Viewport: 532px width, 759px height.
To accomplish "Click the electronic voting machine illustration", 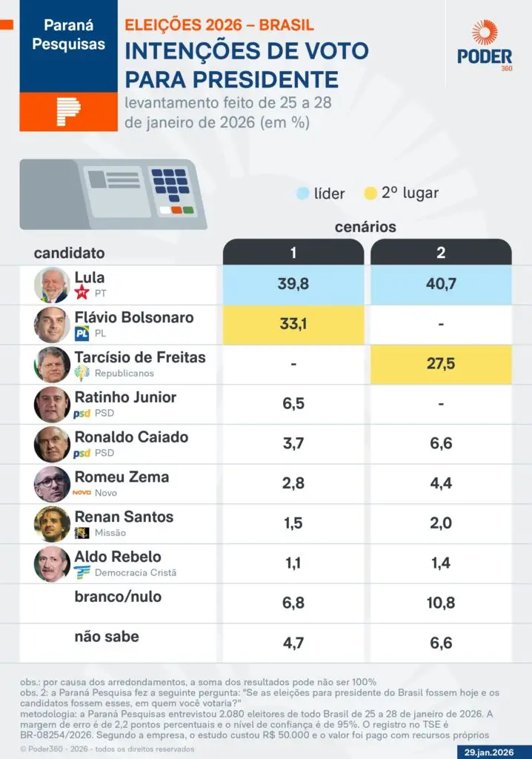I will click(111, 194).
